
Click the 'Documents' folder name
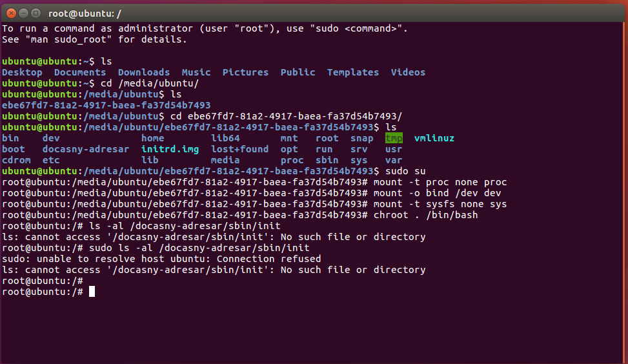tap(80, 72)
